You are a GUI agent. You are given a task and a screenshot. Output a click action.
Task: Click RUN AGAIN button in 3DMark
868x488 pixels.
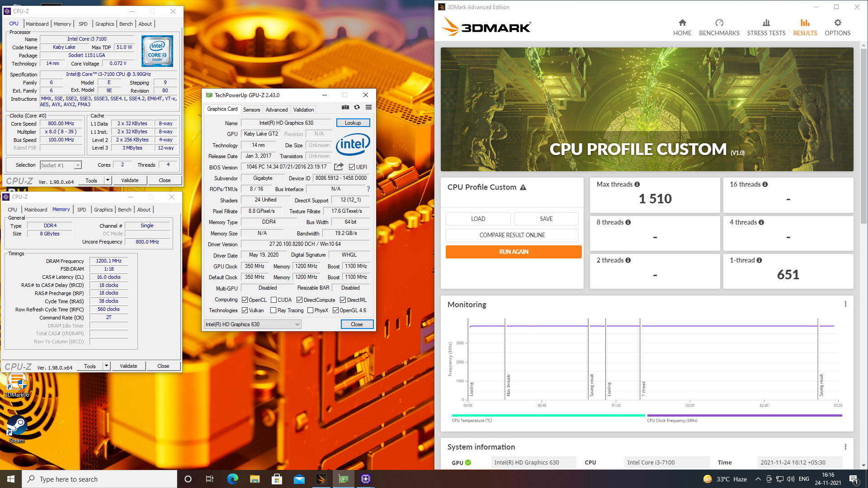pyautogui.click(x=514, y=252)
